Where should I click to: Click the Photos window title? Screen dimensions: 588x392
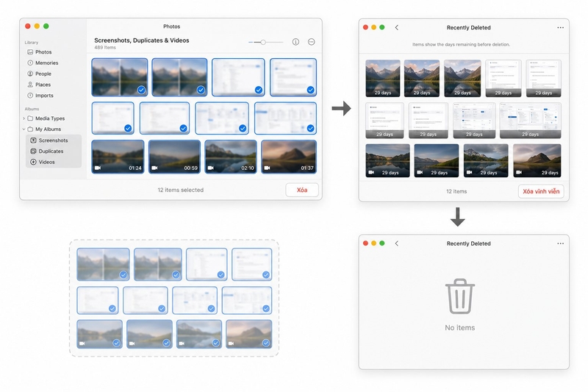pyautogui.click(x=171, y=26)
